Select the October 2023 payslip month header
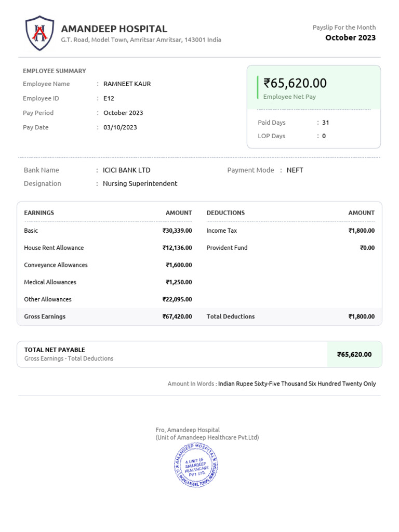Image resolution: width=399 pixels, height=532 pixels. tap(350, 37)
